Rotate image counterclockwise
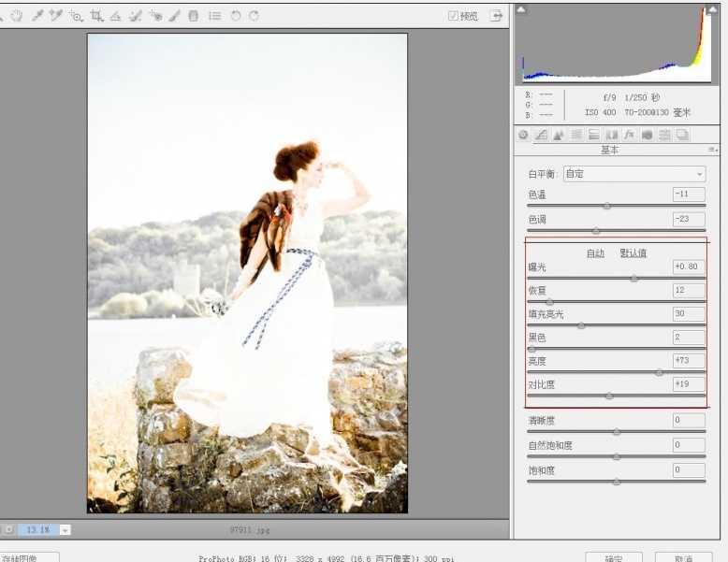The image size is (728, 562). [x=236, y=16]
